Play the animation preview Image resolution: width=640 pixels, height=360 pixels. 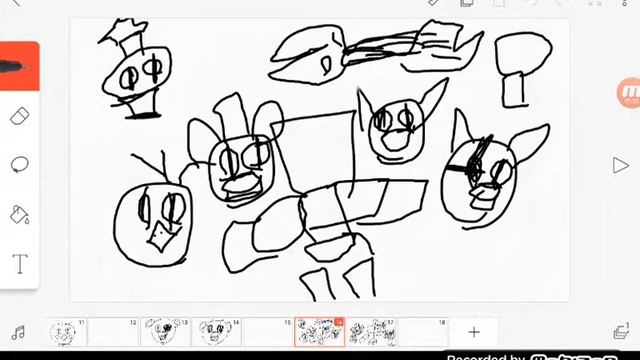click(x=620, y=165)
